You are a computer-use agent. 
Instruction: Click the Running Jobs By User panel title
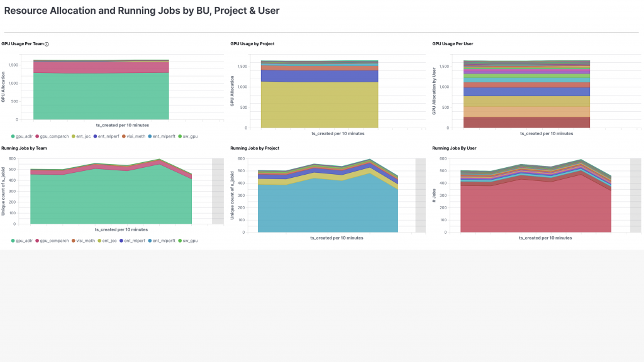pos(454,148)
